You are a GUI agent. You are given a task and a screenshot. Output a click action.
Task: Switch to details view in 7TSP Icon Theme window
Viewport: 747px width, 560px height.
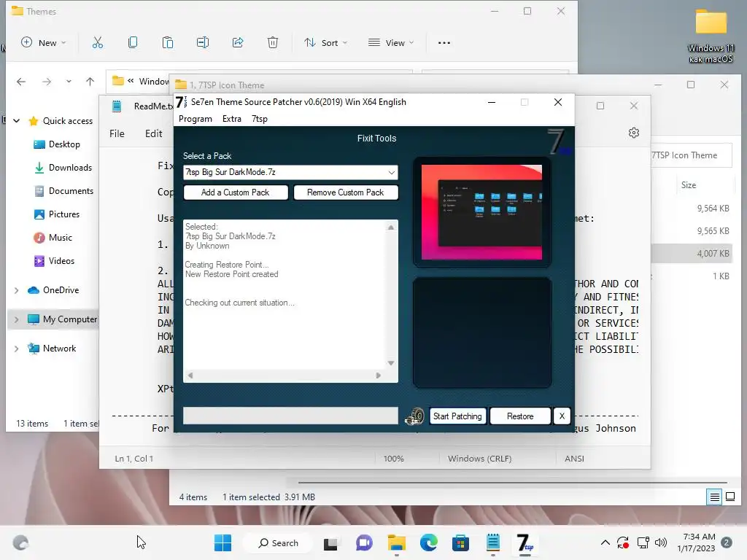tap(714, 497)
